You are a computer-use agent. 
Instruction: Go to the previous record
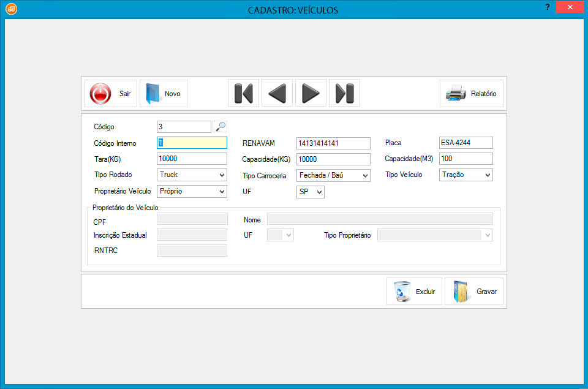277,93
